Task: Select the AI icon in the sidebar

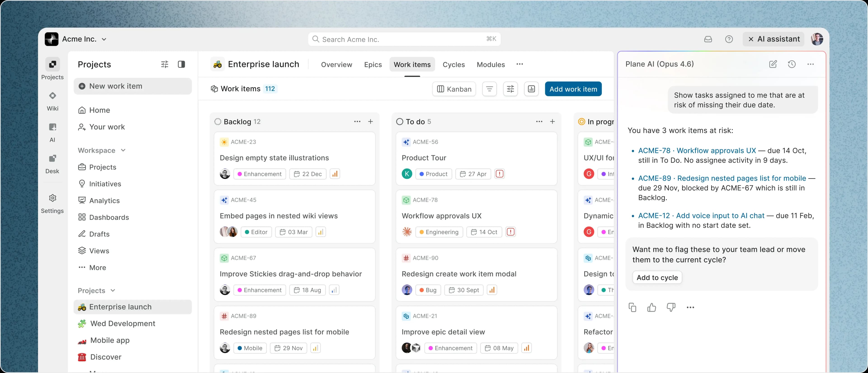Action: click(x=52, y=132)
